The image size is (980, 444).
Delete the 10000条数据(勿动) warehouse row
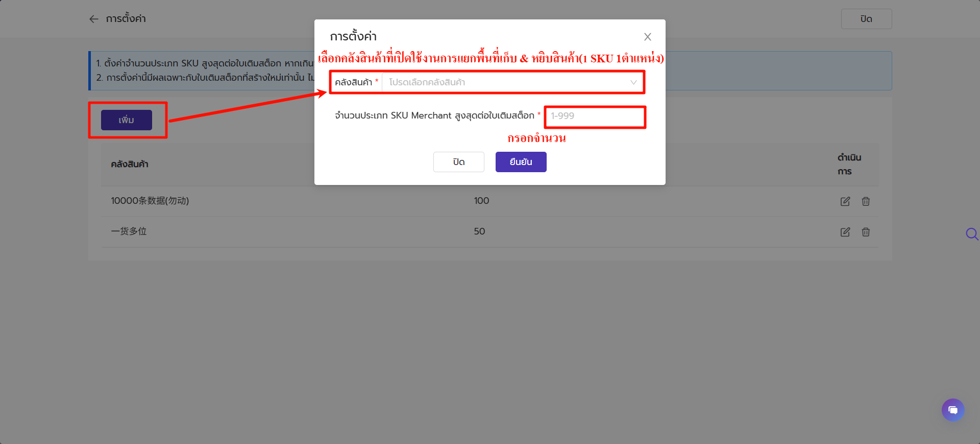click(x=866, y=201)
